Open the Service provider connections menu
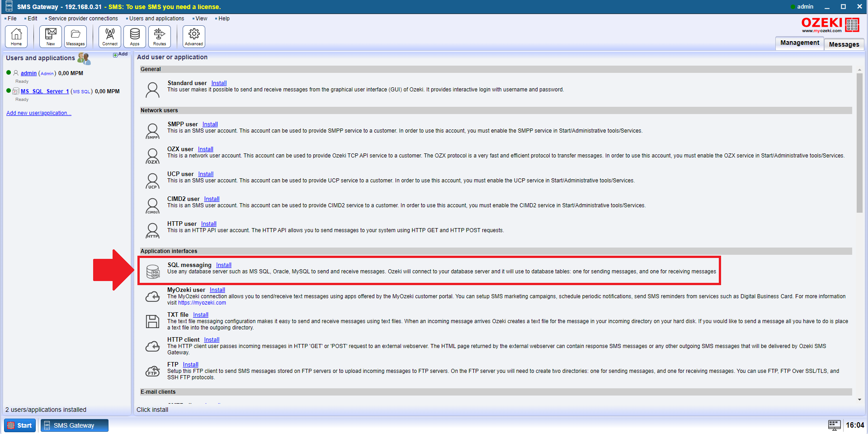 pyautogui.click(x=83, y=19)
